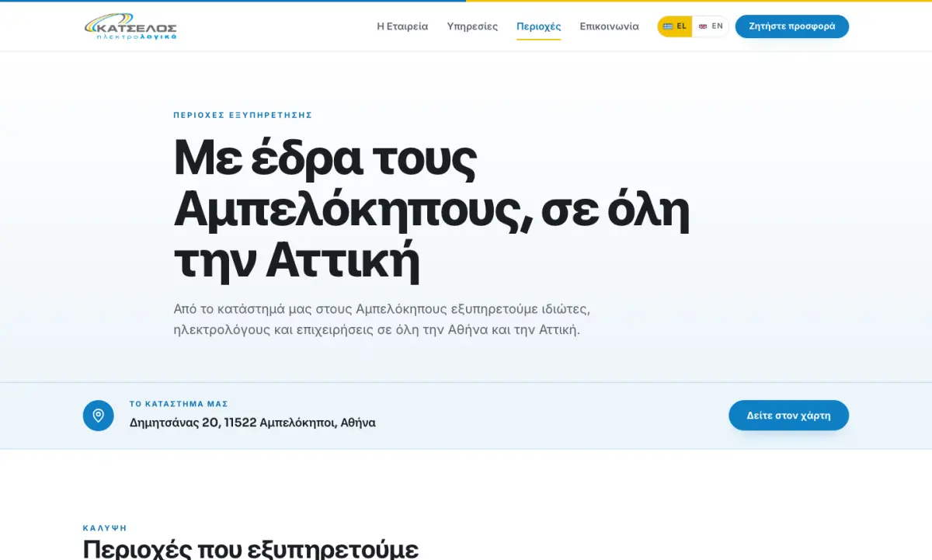Image resolution: width=932 pixels, height=560 pixels.
Task: Select the Περιοχές navigation tab
Action: [x=538, y=26]
